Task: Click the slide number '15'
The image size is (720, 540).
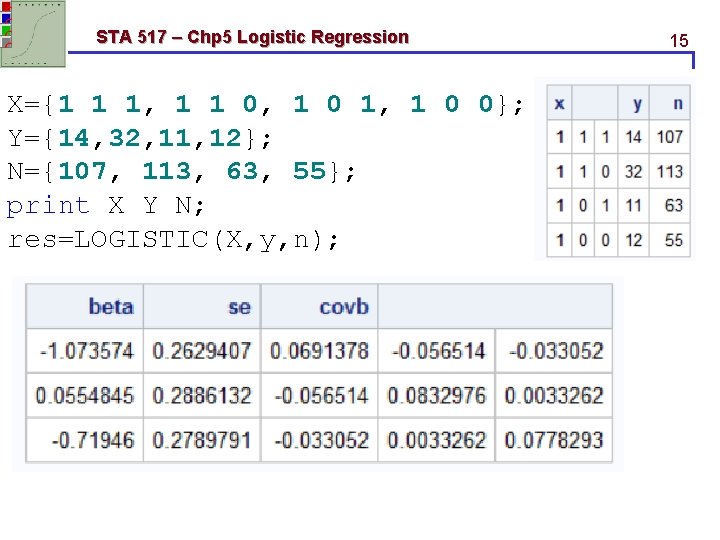Action: [679, 41]
